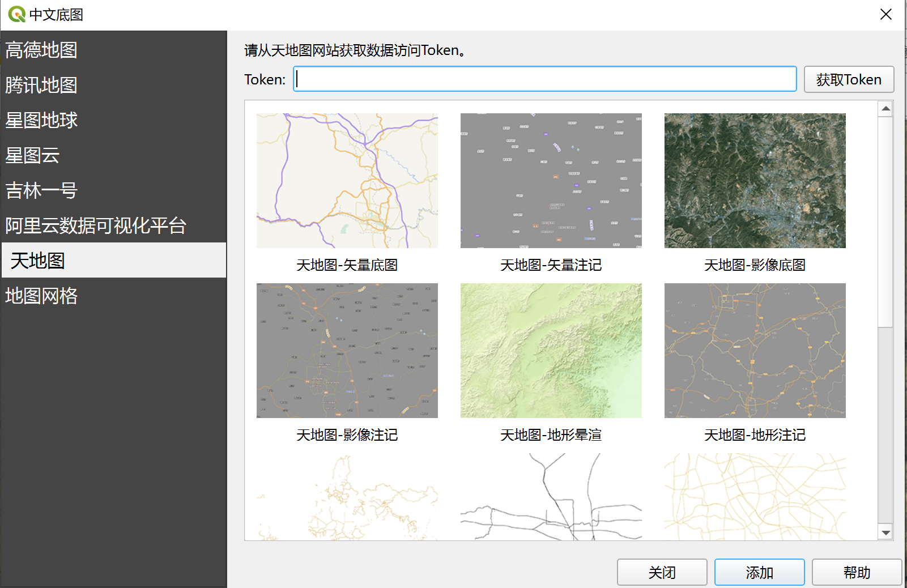907x588 pixels.
Task: Select 高德地图 in the sidebar
Action: click(113, 50)
